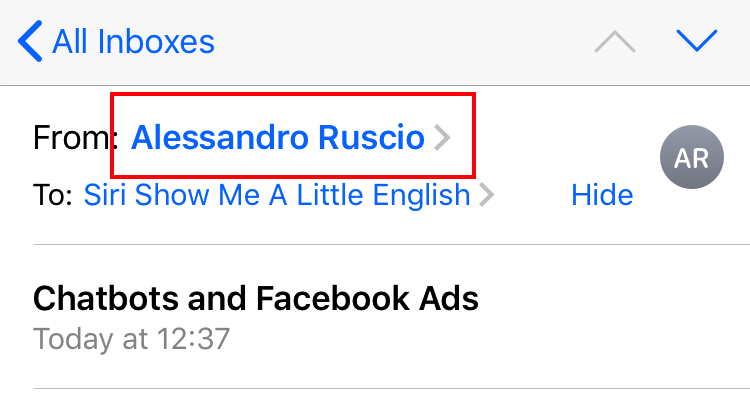Tap empty navigation bar beside All Inboxes

point(402,42)
